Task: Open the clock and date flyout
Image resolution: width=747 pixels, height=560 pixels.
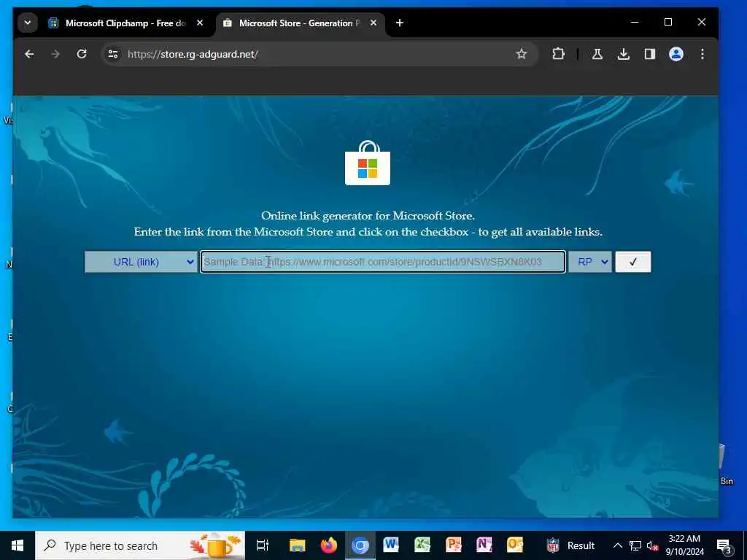Action: 684,545
